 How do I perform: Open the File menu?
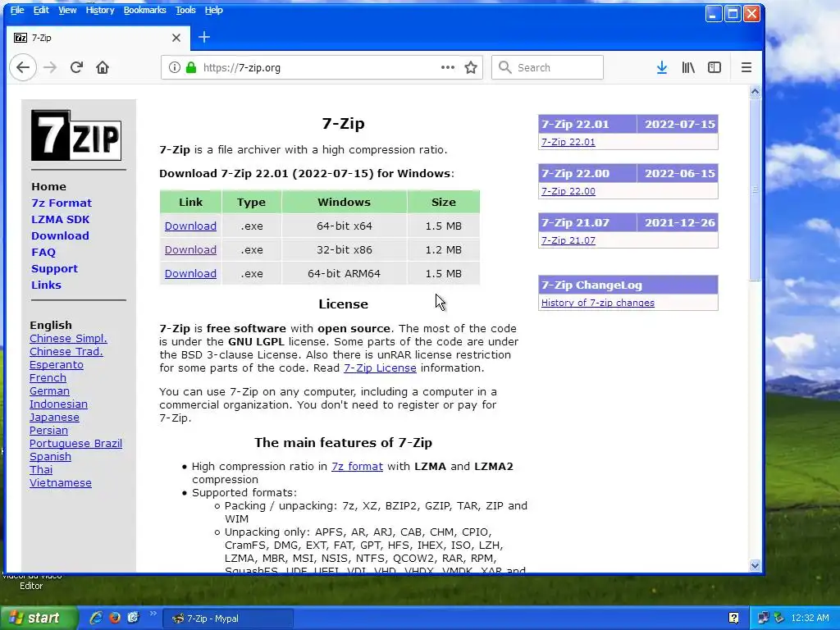[x=17, y=10]
